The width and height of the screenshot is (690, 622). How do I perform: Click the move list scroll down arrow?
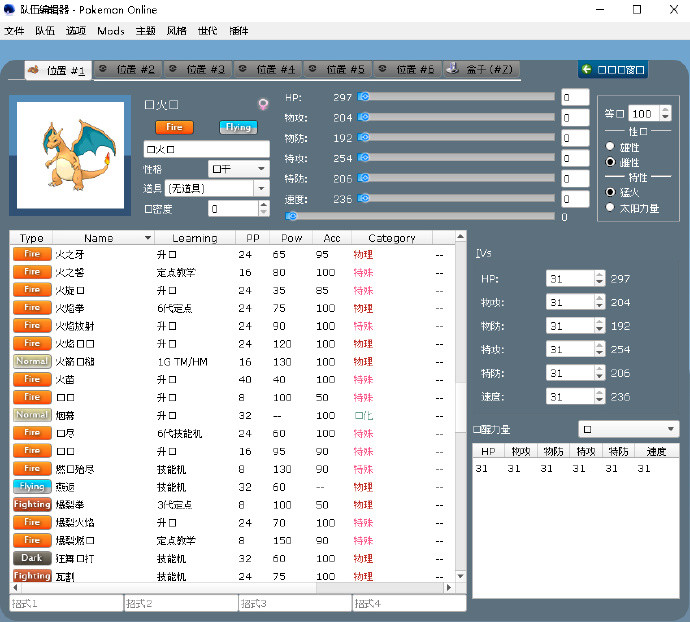coord(460,576)
